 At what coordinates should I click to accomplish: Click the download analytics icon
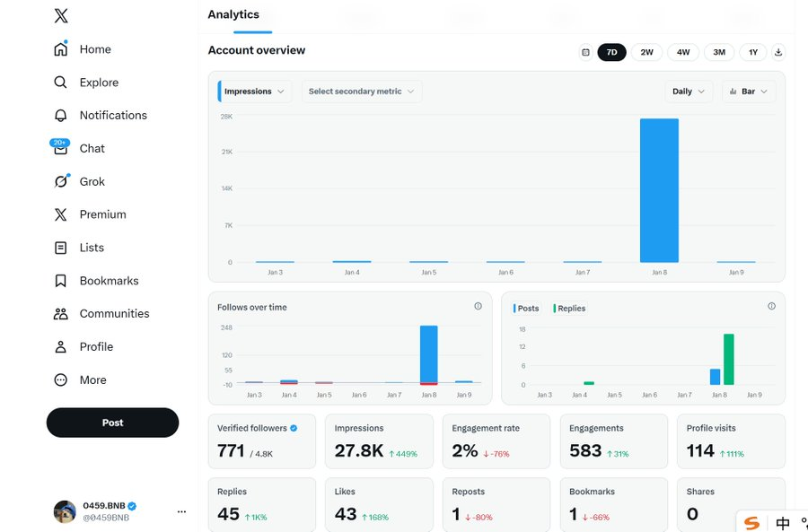(x=778, y=52)
